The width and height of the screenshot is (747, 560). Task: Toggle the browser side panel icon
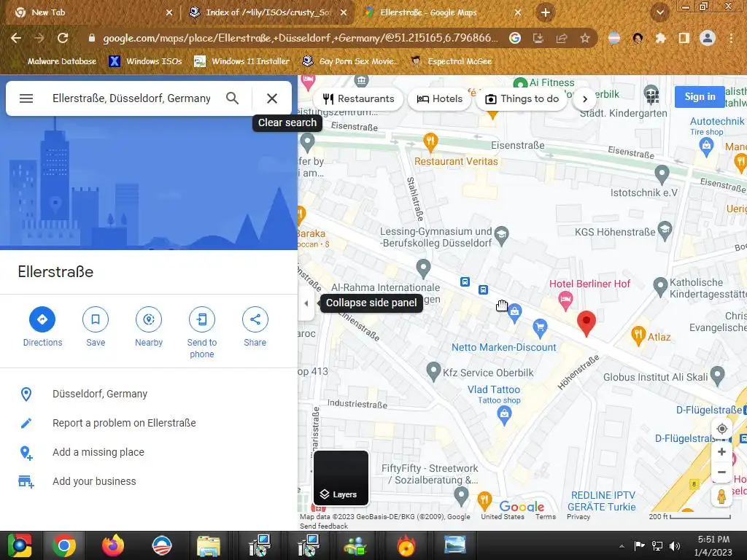(x=684, y=38)
